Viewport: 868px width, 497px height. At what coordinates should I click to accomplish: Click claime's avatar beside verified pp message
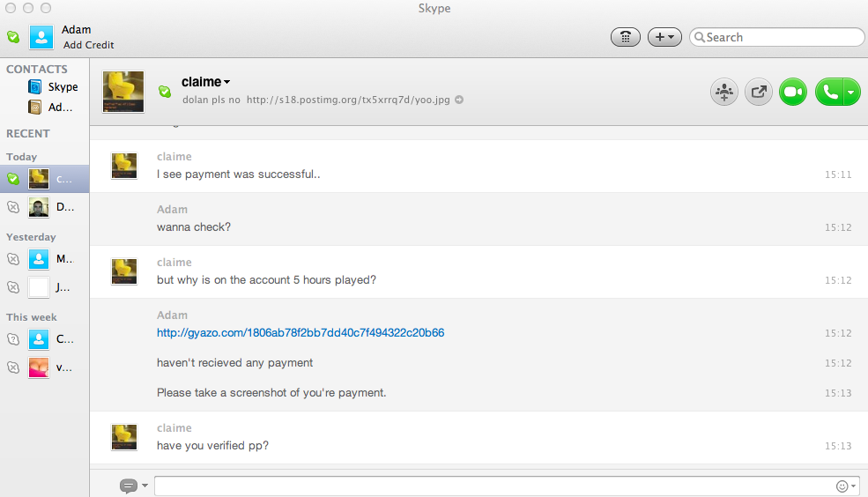point(124,437)
